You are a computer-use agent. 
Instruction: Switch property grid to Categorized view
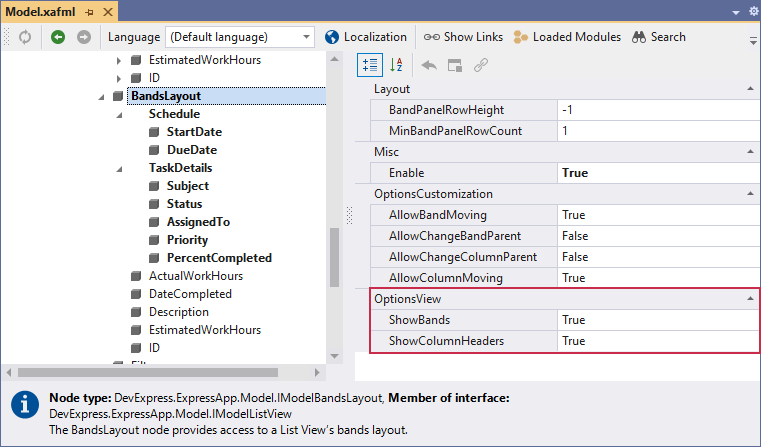(370, 65)
